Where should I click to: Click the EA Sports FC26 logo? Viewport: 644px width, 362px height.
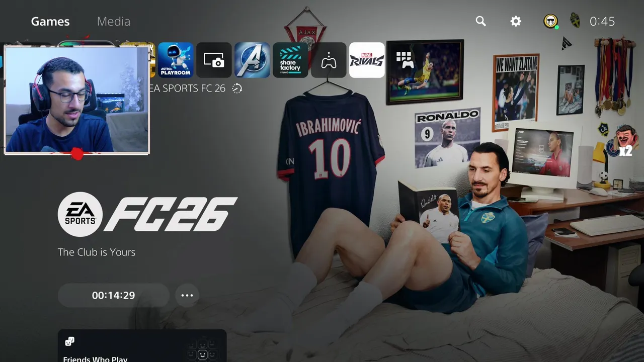[x=147, y=214]
